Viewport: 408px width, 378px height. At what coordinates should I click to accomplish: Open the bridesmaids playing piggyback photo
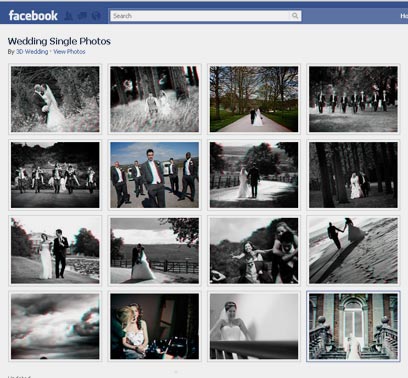pyautogui.click(x=254, y=251)
